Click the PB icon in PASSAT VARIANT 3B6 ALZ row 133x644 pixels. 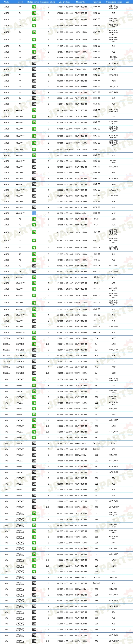pyautogui.click(x=34, y=519)
